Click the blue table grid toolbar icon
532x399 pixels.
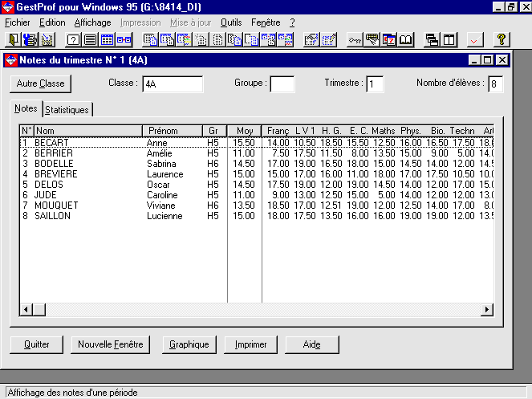107,39
